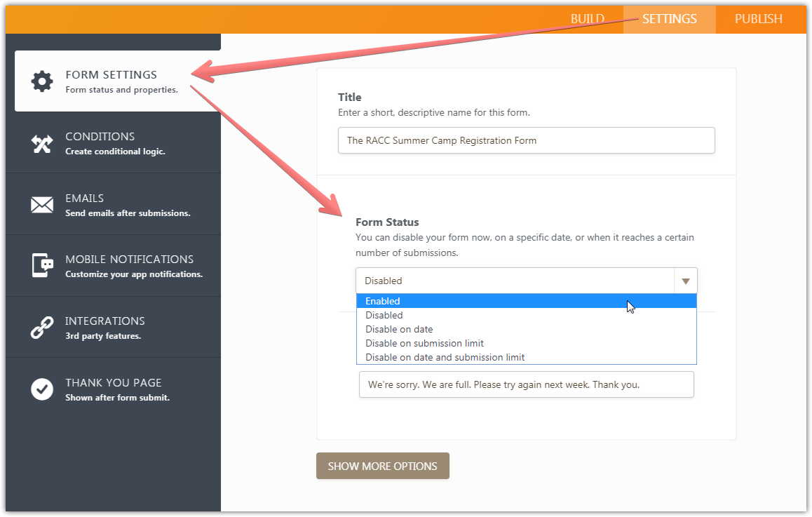Select Disable on date and submission limit
The image size is (812, 517).
click(445, 357)
